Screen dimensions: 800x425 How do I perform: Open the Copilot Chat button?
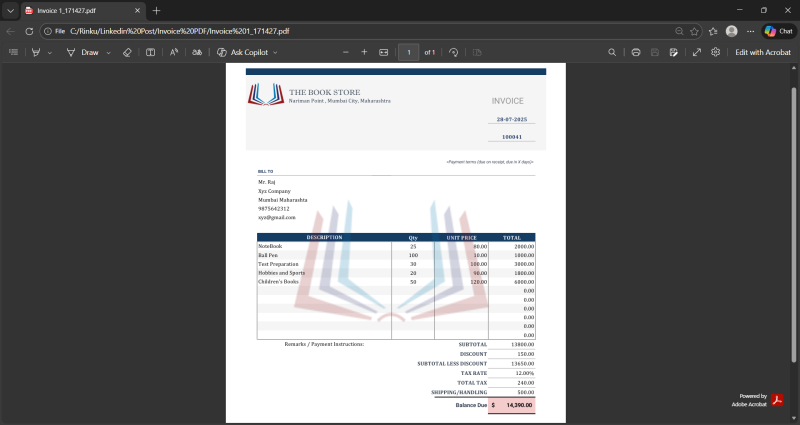(x=778, y=31)
